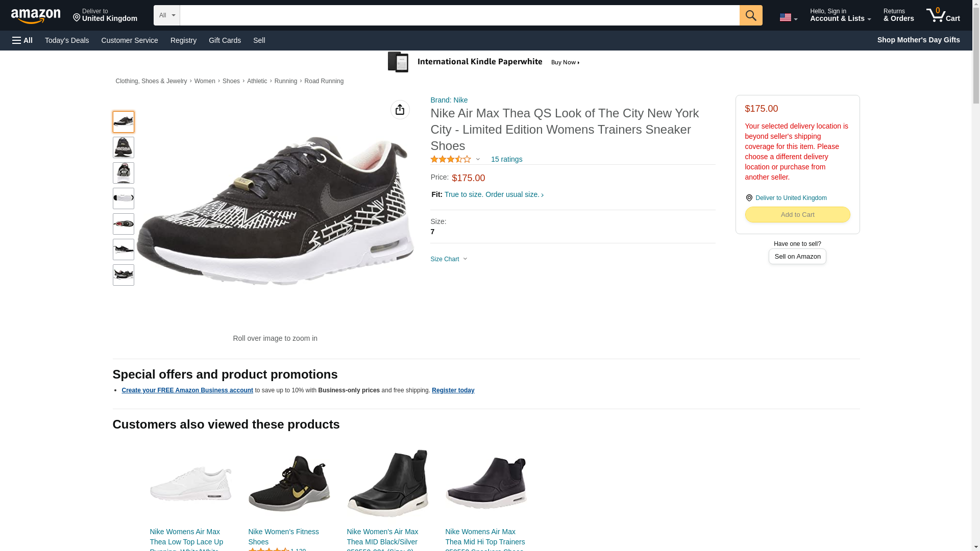
Task: Click the search magnifier button
Action: point(750,15)
